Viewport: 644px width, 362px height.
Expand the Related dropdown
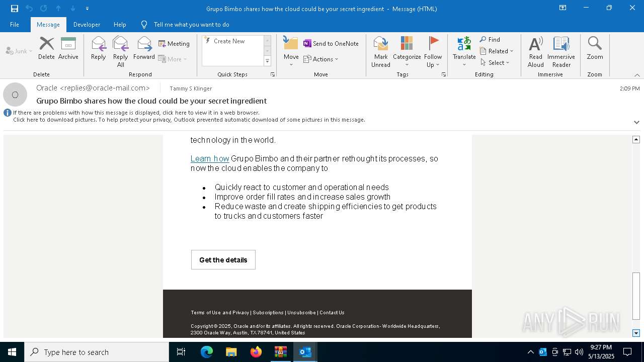497,51
